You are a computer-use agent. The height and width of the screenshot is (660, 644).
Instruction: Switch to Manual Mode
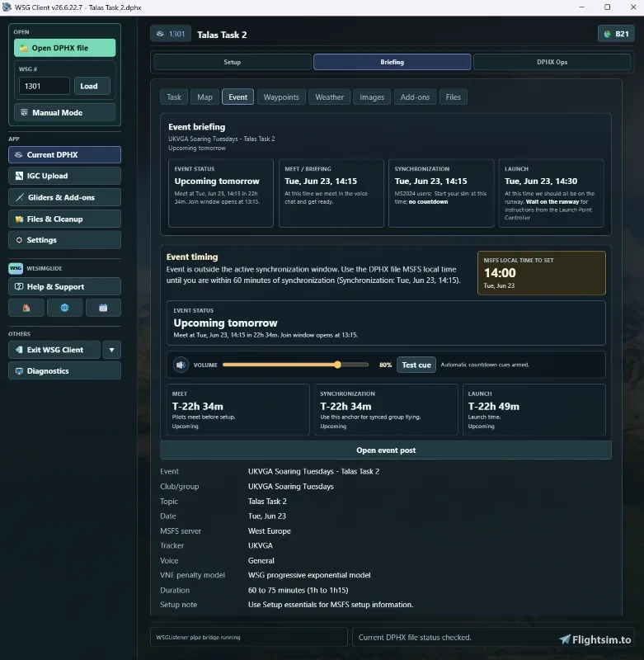pos(64,112)
